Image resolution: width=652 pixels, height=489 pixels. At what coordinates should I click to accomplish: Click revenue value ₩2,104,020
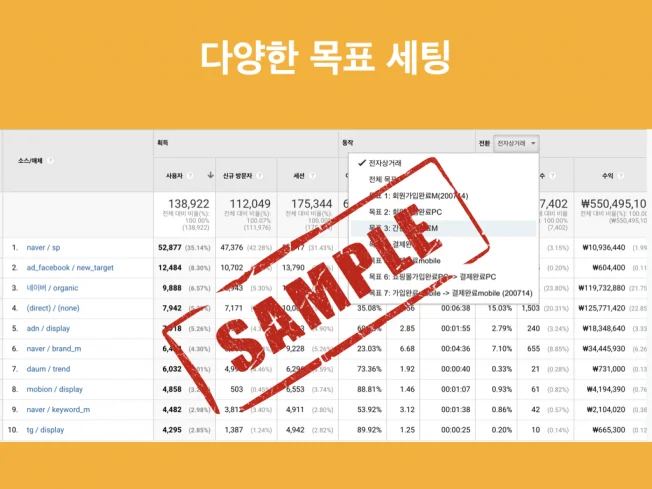click(606, 410)
